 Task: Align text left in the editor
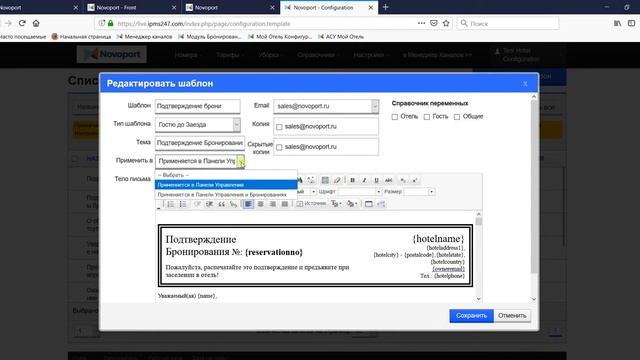pos(248,204)
